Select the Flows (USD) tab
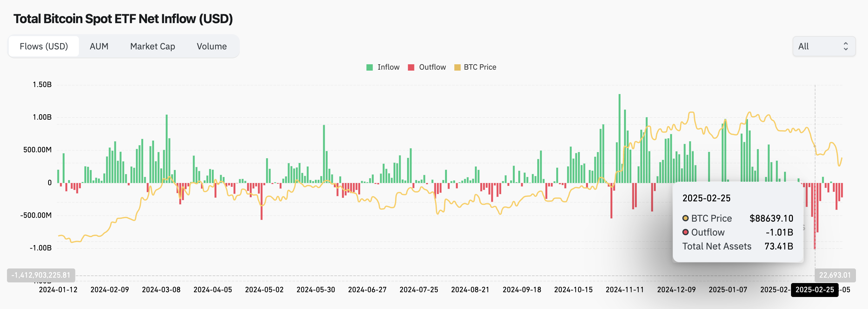The height and width of the screenshot is (309, 868). (44, 47)
